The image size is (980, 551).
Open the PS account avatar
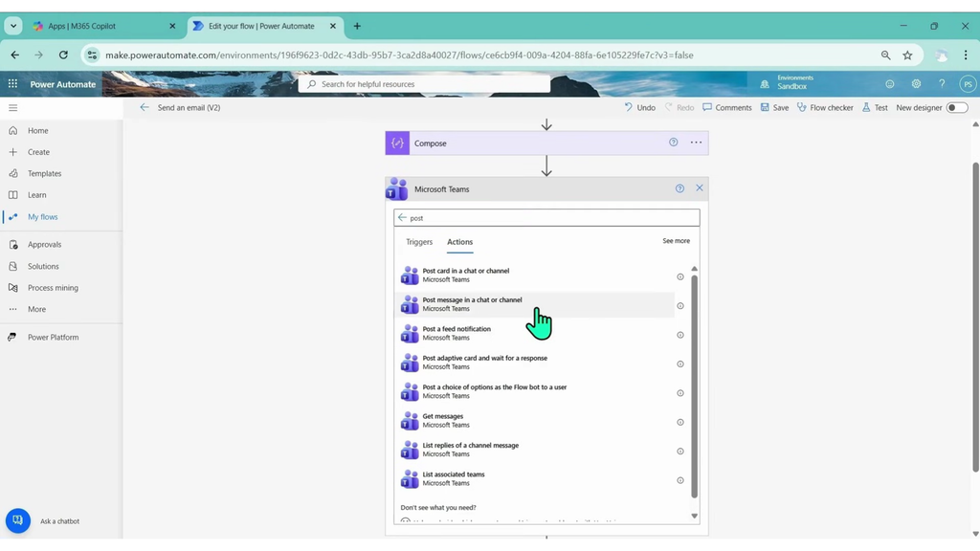(968, 84)
